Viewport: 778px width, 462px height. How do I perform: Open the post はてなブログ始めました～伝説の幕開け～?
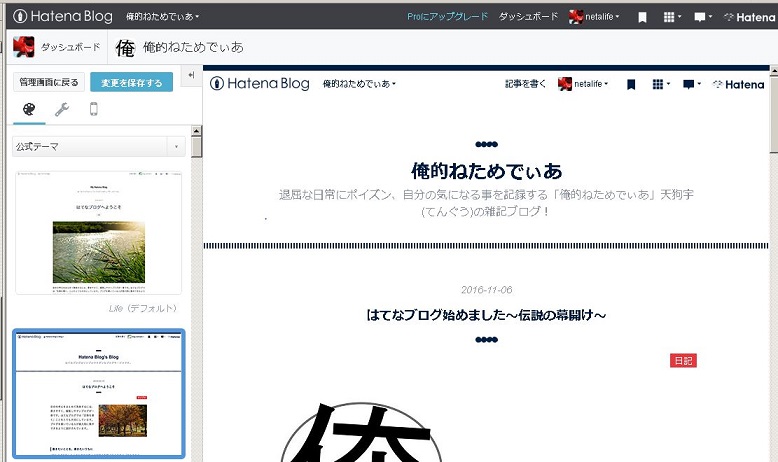pyautogui.click(x=486, y=315)
